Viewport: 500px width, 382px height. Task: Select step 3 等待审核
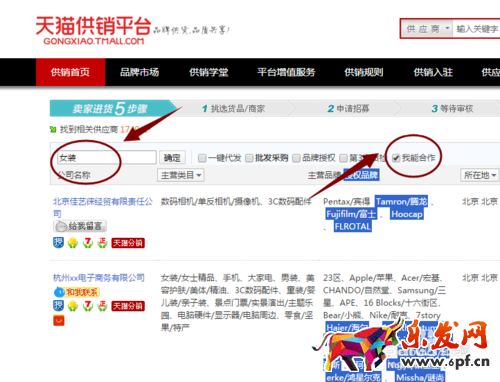(452, 109)
